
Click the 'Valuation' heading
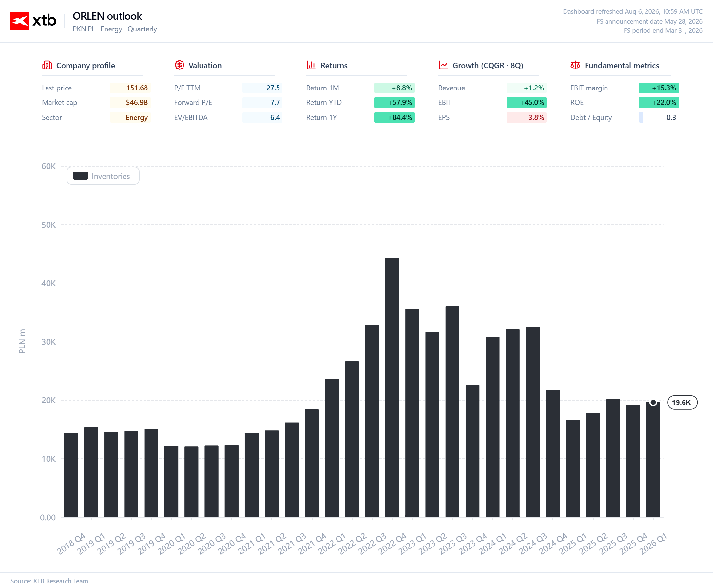click(x=205, y=65)
